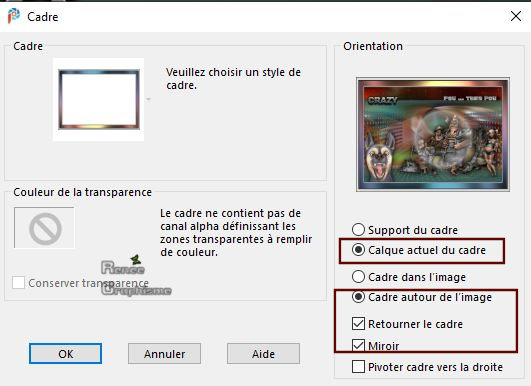
Task: Select Support du cadre radio option
Action: 358,230
